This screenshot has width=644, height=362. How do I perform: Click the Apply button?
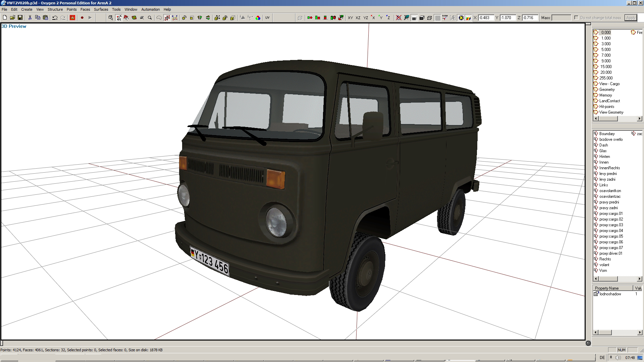631,18
